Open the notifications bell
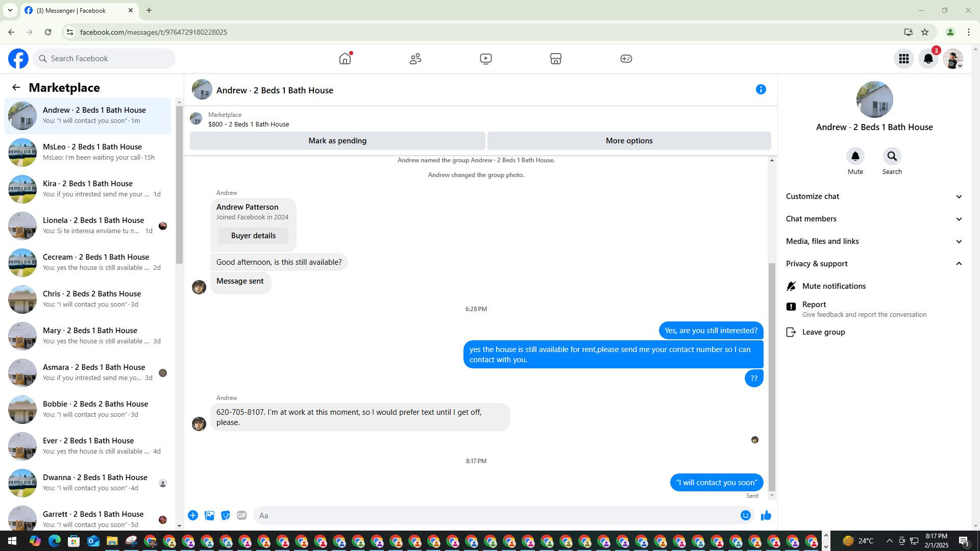The width and height of the screenshot is (980, 551). [x=928, y=59]
